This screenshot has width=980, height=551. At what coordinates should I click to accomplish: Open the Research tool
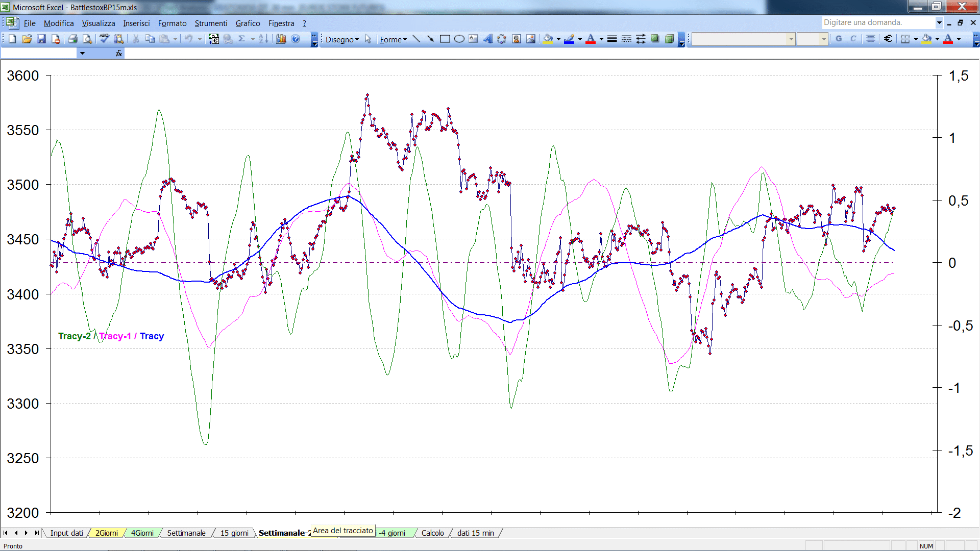coord(119,39)
